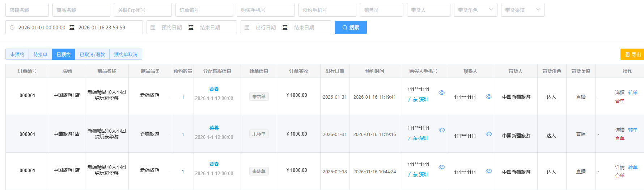
Task: Click agent name 蓉蓉 in the 11:19:16 row
Action: click(214, 128)
